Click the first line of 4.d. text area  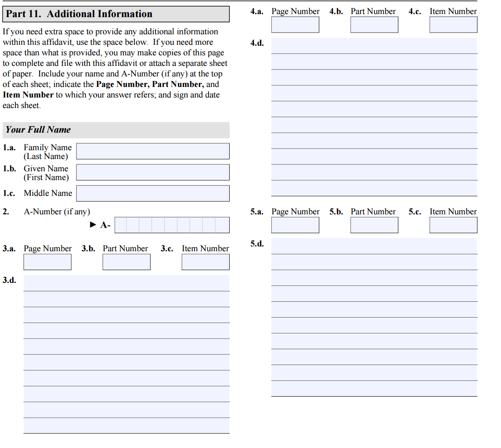pos(374,46)
